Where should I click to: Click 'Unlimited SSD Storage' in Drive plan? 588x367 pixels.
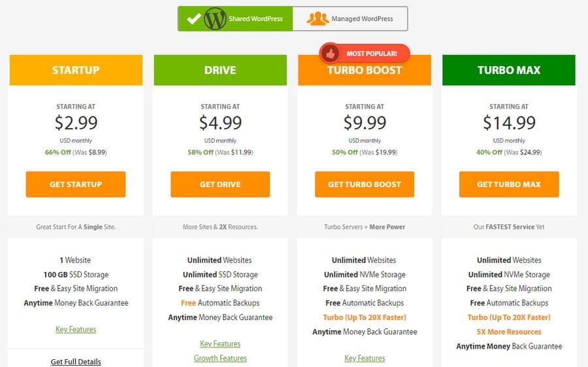(x=220, y=275)
